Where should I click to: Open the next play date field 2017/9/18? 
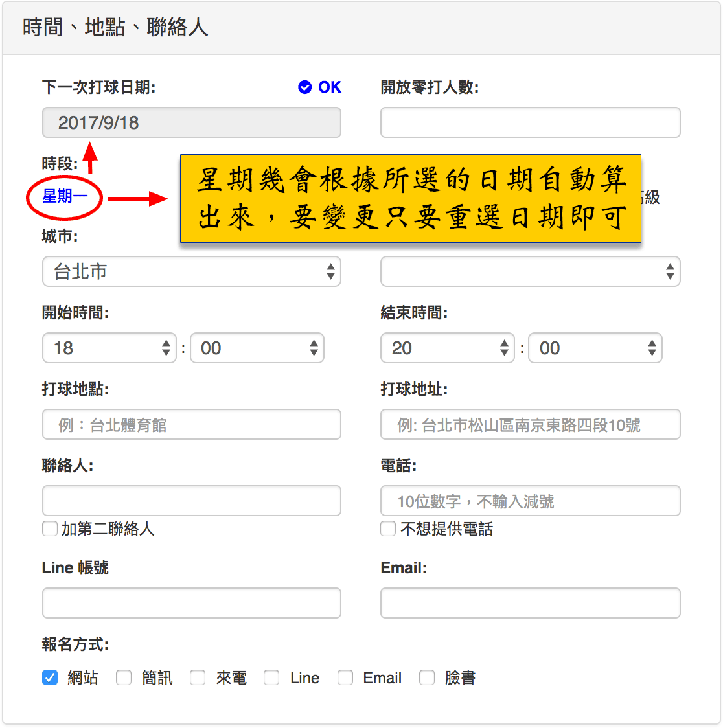point(191,122)
